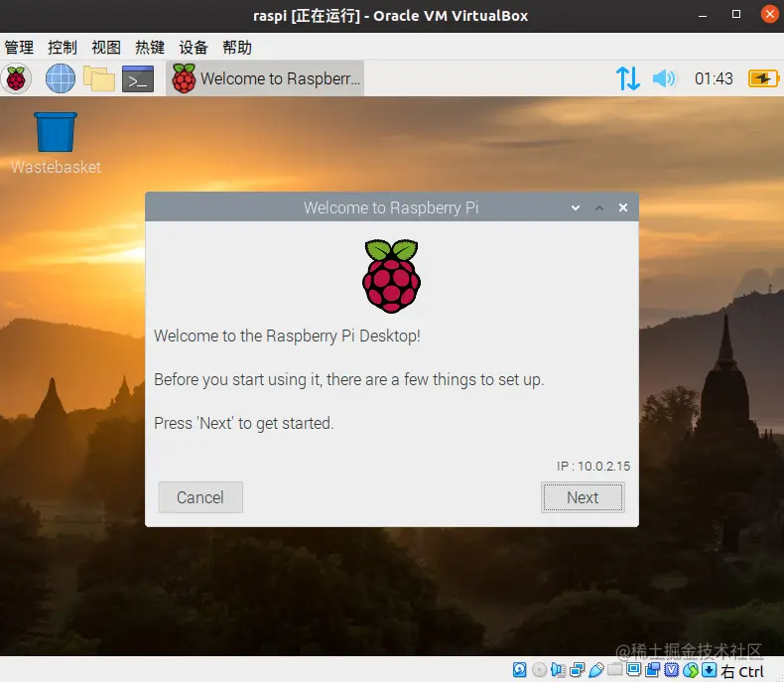Open the 热键 menu
The image size is (784, 682).
(150, 48)
